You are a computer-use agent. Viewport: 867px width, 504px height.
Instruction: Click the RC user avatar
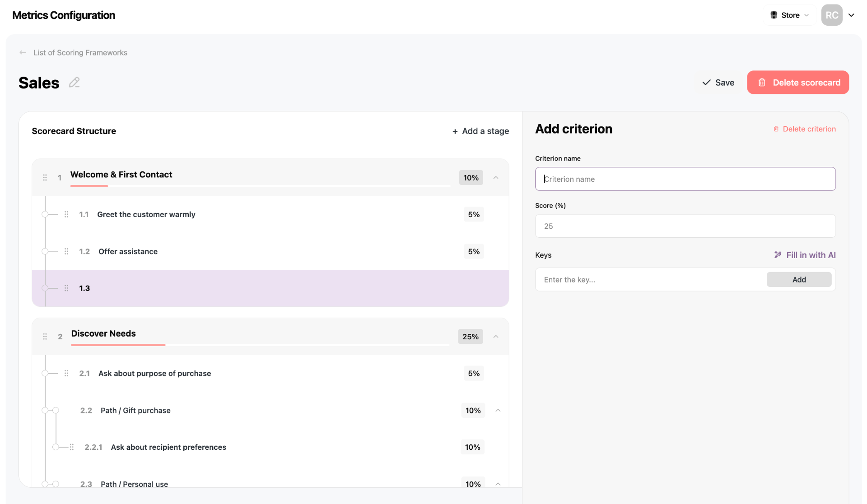click(x=832, y=15)
